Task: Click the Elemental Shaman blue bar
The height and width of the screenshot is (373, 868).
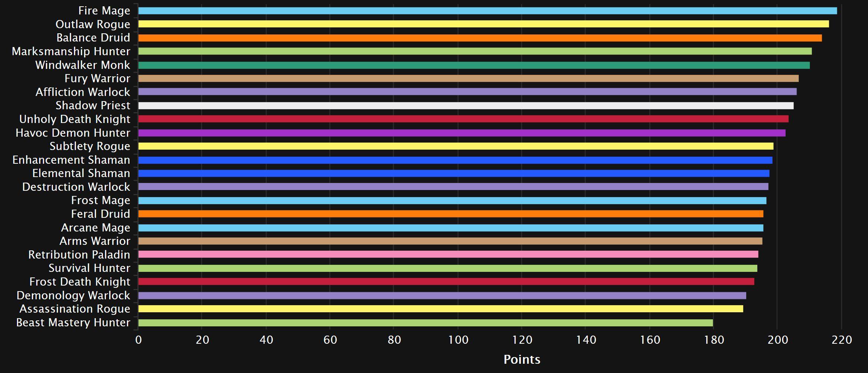Action: (x=454, y=173)
